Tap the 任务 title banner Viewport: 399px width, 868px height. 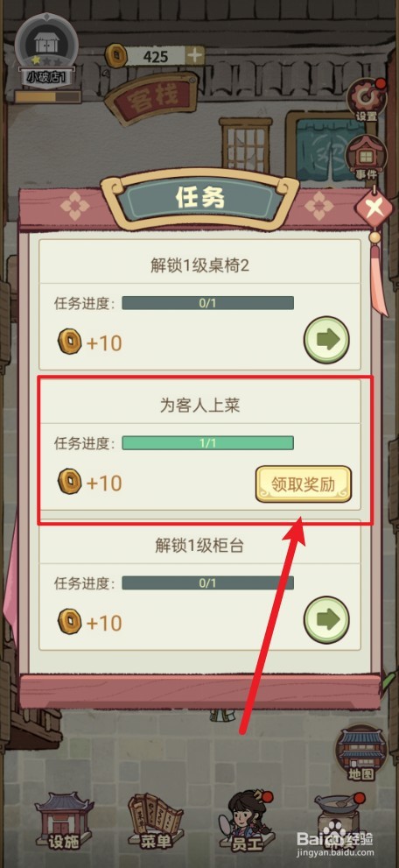click(x=200, y=200)
